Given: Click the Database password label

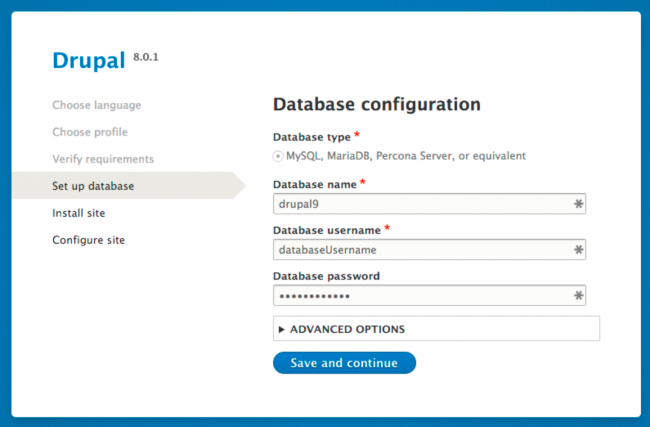Looking at the screenshot, I should coord(326,276).
